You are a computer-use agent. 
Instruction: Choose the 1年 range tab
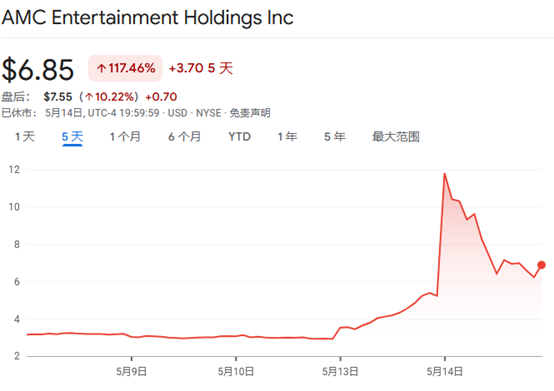point(287,137)
